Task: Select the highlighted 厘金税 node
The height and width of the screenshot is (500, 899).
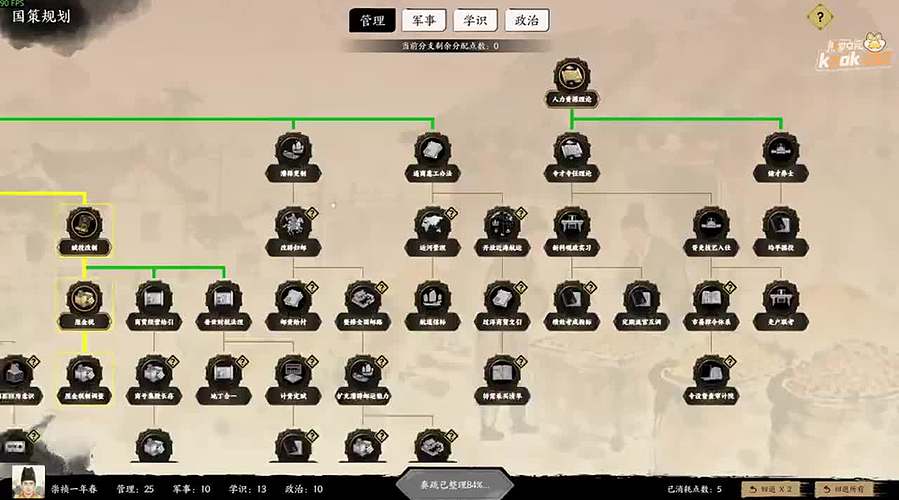Action: tap(85, 305)
